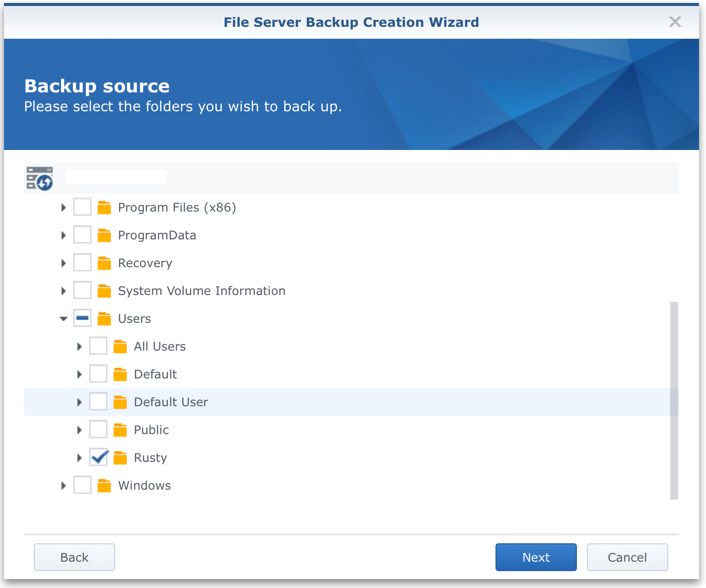Viewport: 706px width, 588px height.
Task: Click the Default folder icon
Action: (120, 374)
